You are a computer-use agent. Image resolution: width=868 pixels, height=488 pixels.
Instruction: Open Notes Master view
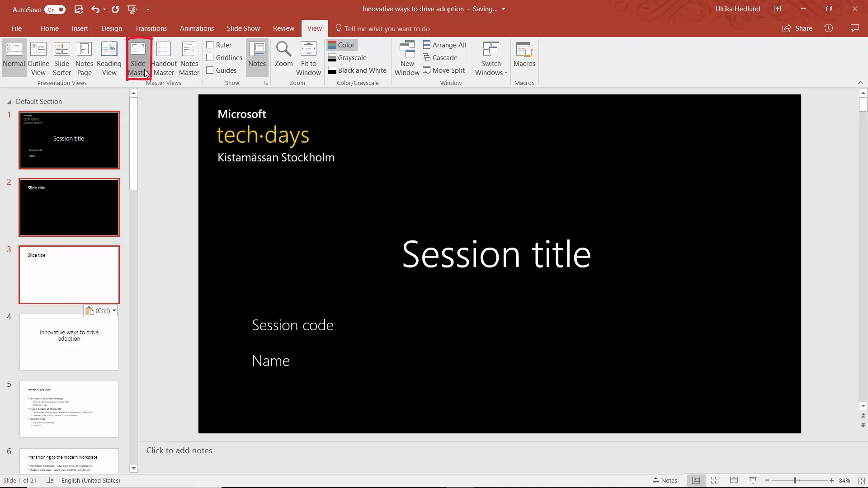coord(189,58)
